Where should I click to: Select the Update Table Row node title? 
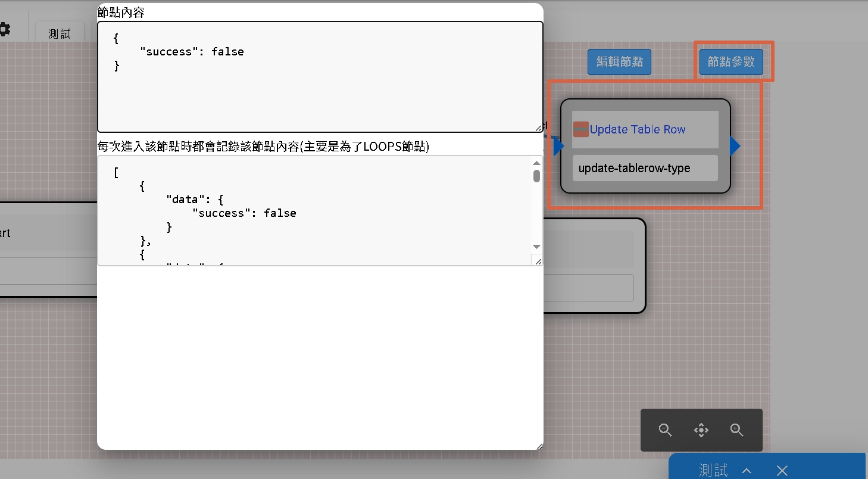click(x=637, y=129)
